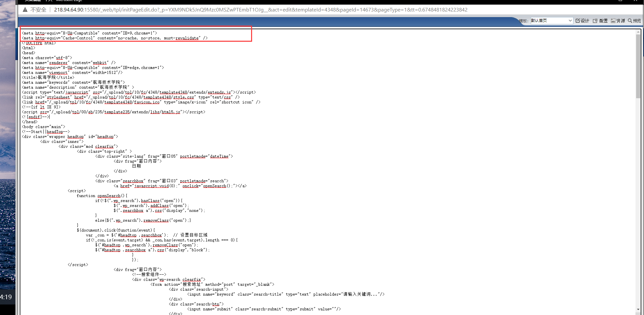
Task: Click the closing </script> line
Action: click(x=78, y=265)
